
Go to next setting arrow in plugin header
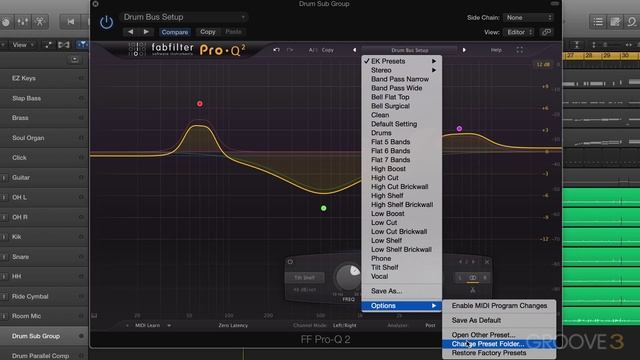(x=146, y=32)
